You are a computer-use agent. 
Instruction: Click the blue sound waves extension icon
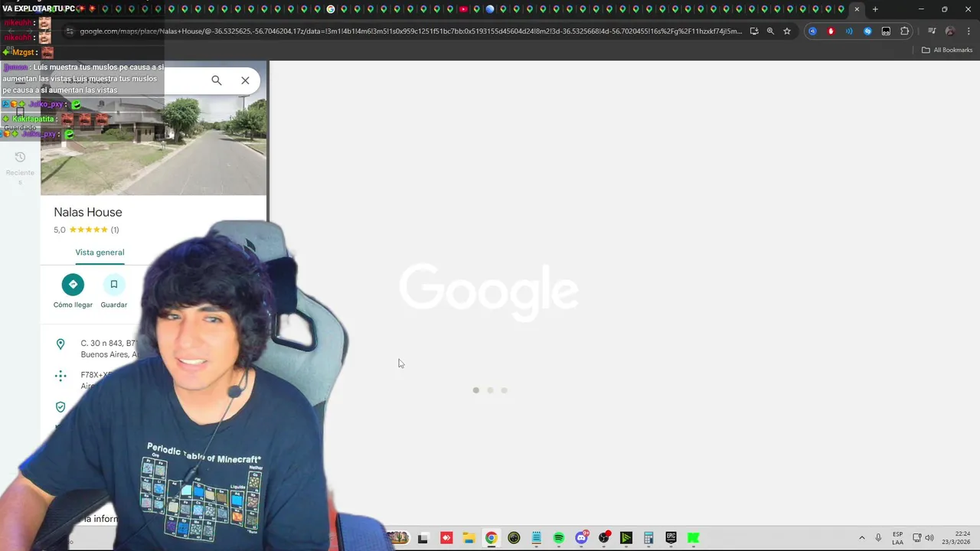click(849, 31)
